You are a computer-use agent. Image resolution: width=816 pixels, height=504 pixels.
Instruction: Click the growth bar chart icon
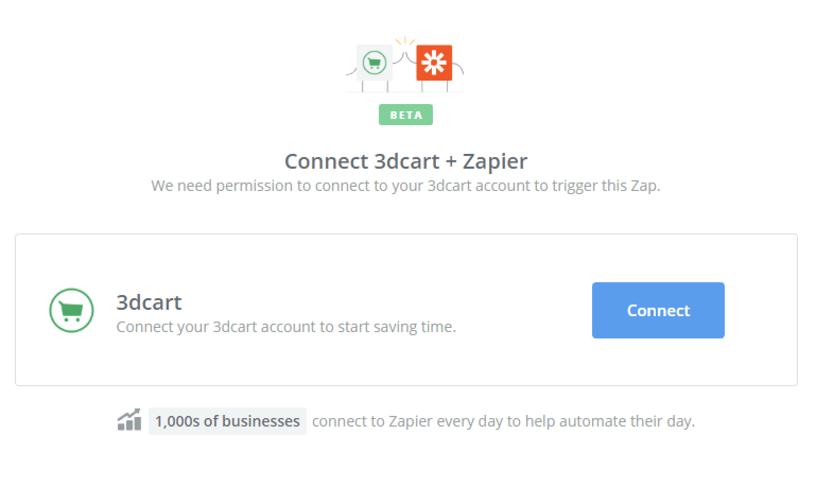pyautogui.click(x=129, y=420)
